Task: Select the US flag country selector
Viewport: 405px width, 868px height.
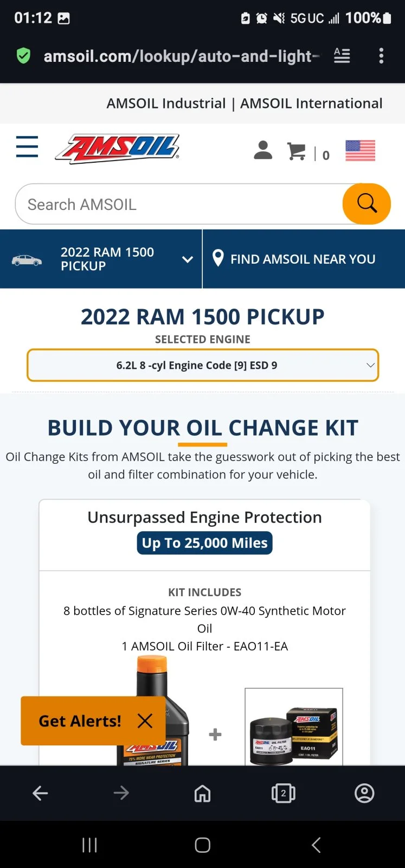Action: click(360, 150)
